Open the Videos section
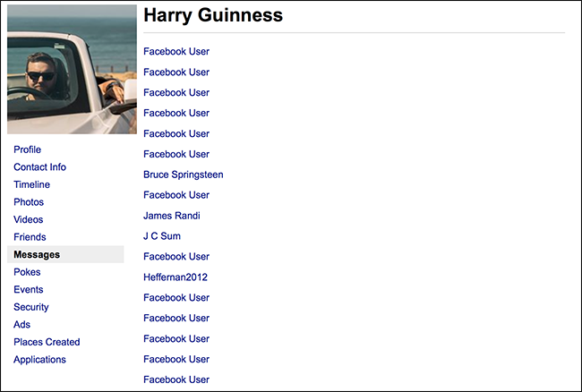Viewport: 582px width, 392px height. pos(29,219)
